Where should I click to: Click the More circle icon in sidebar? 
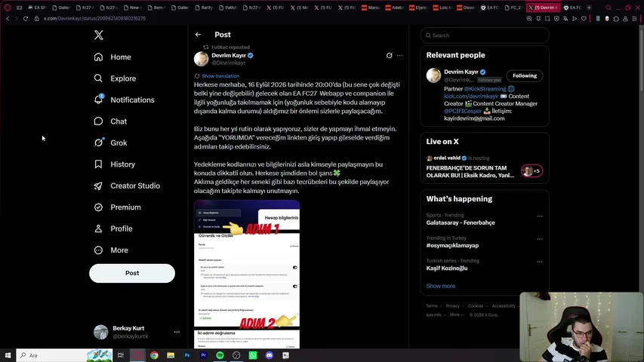point(98,250)
